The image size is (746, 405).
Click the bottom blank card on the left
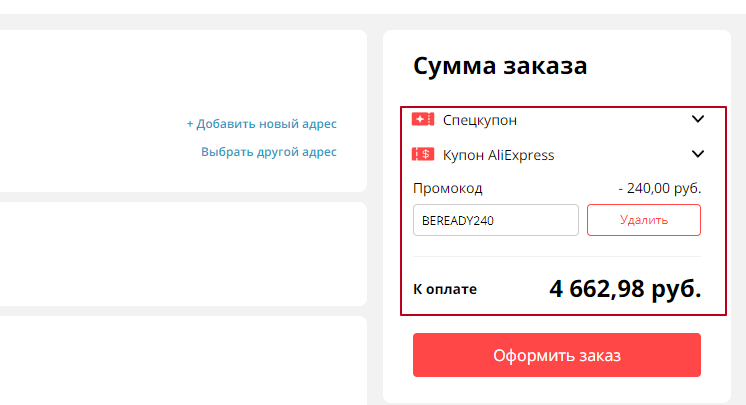pos(180,360)
